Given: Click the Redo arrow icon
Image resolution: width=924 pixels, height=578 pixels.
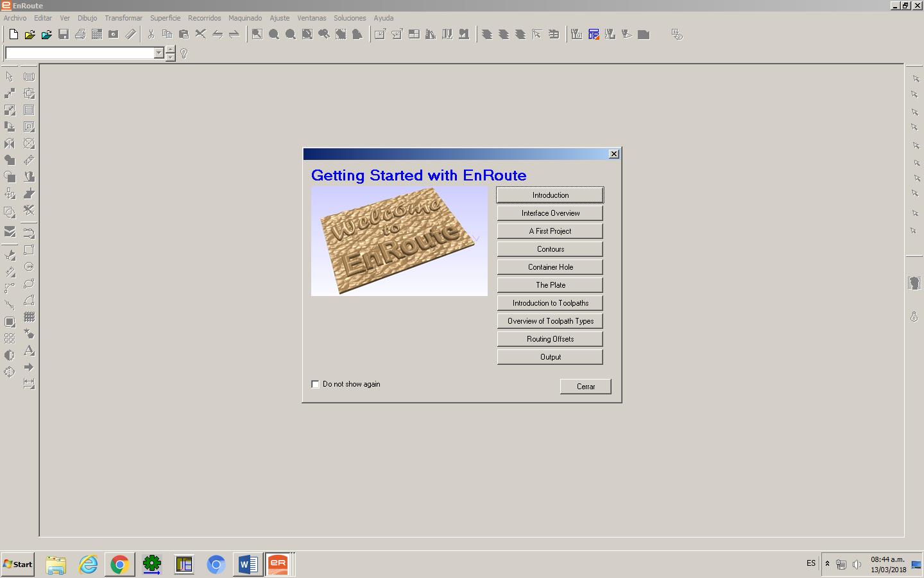Looking at the screenshot, I should point(234,35).
